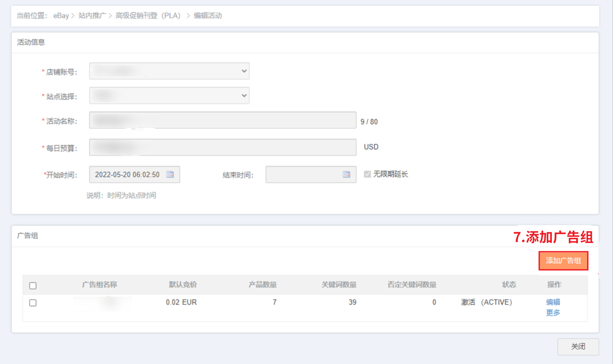613x364 pixels.
Task: Open 高级促销刊登 (PLA) breadcrumb
Action: (148, 16)
